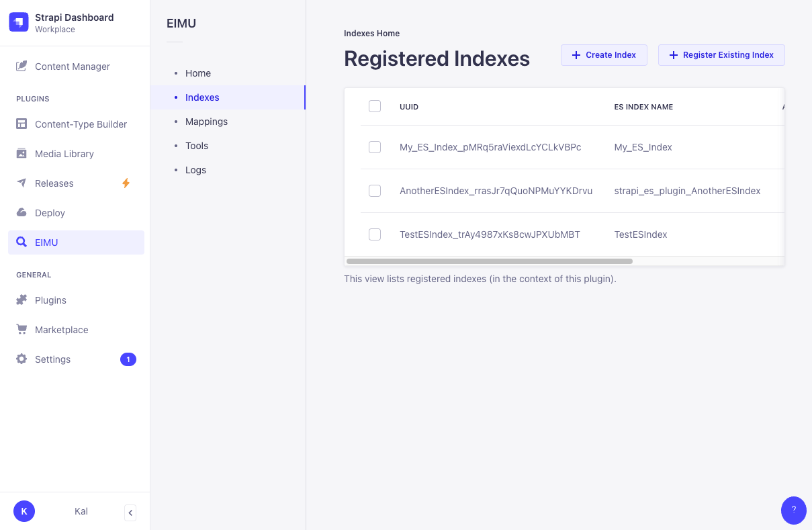
Task: Select the AnotherESIndex row checkbox
Action: click(375, 191)
